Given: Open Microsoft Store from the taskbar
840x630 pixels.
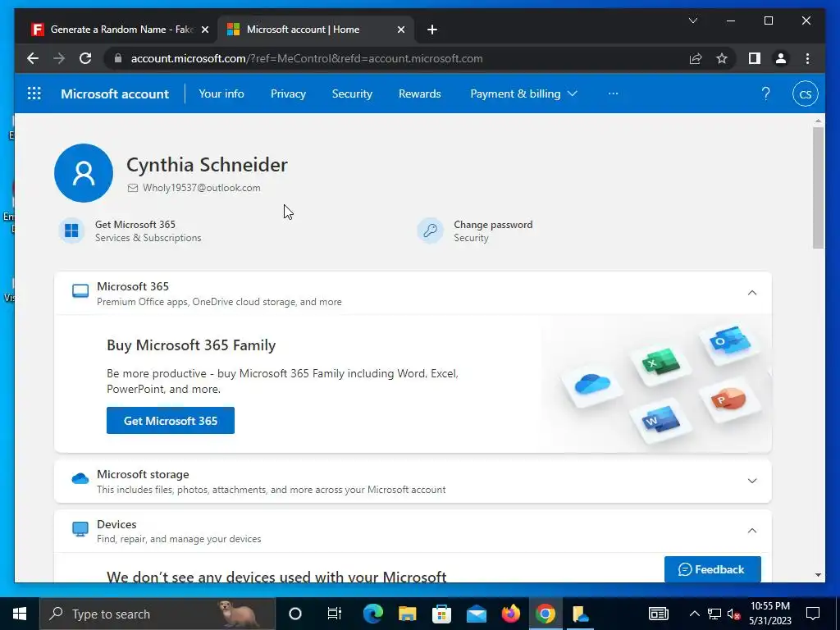Looking at the screenshot, I should (x=441, y=614).
